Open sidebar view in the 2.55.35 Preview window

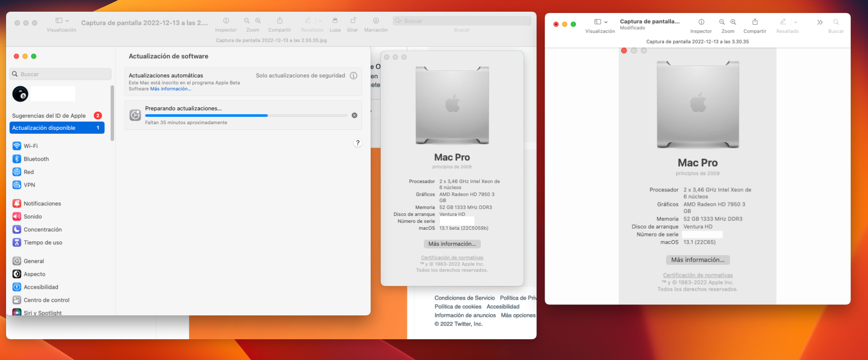coord(59,20)
